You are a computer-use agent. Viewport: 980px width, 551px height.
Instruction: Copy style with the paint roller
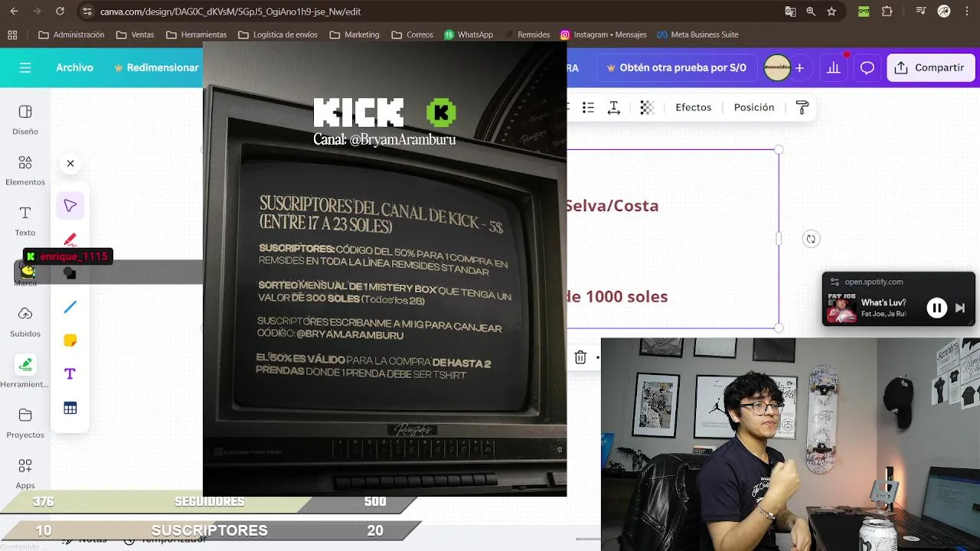[802, 108]
